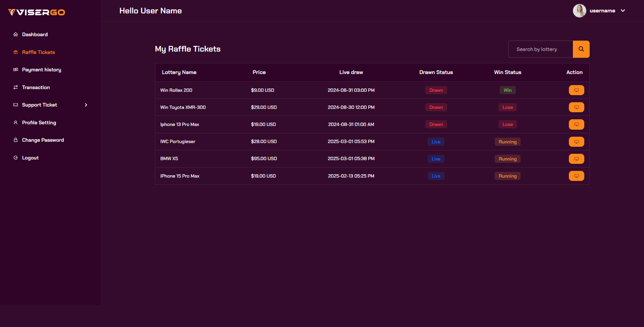
Task: Click the Win Toyota XMR-300 lottery name
Action: [x=183, y=107]
